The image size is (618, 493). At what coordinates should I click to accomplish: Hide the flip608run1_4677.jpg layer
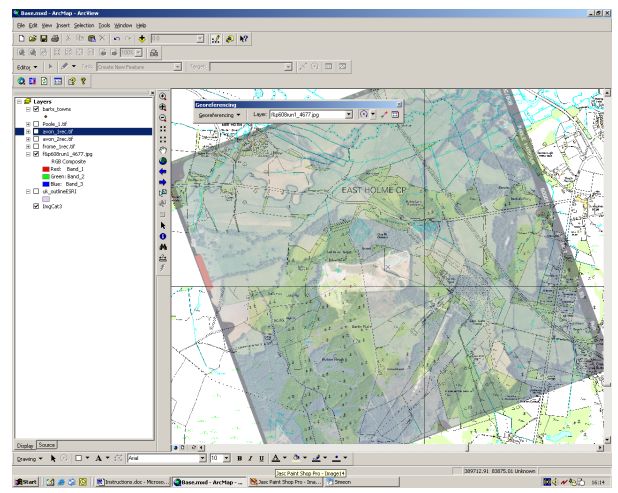click(x=36, y=154)
